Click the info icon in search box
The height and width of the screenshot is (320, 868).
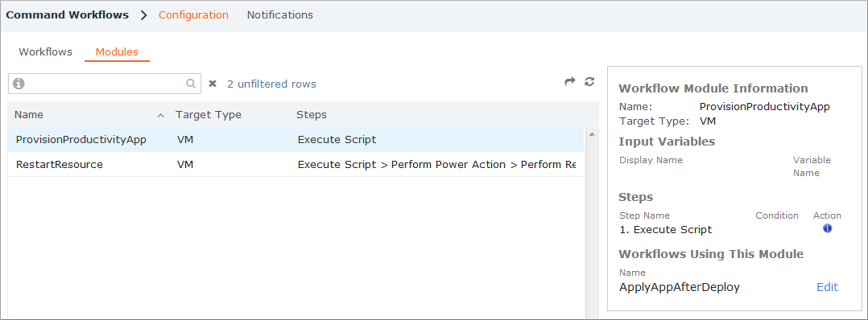19,84
